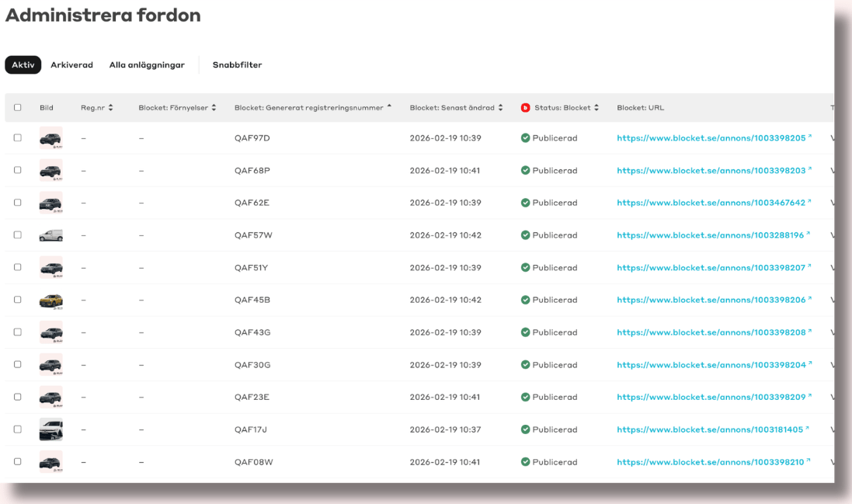Sort by Blocket: Senast ändrad column

coord(456,108)
